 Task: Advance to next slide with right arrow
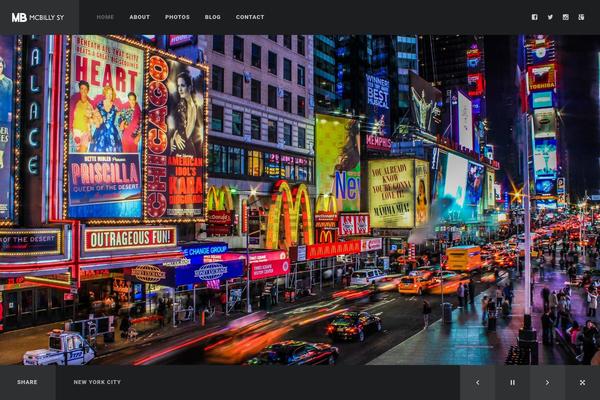[547, 382]
